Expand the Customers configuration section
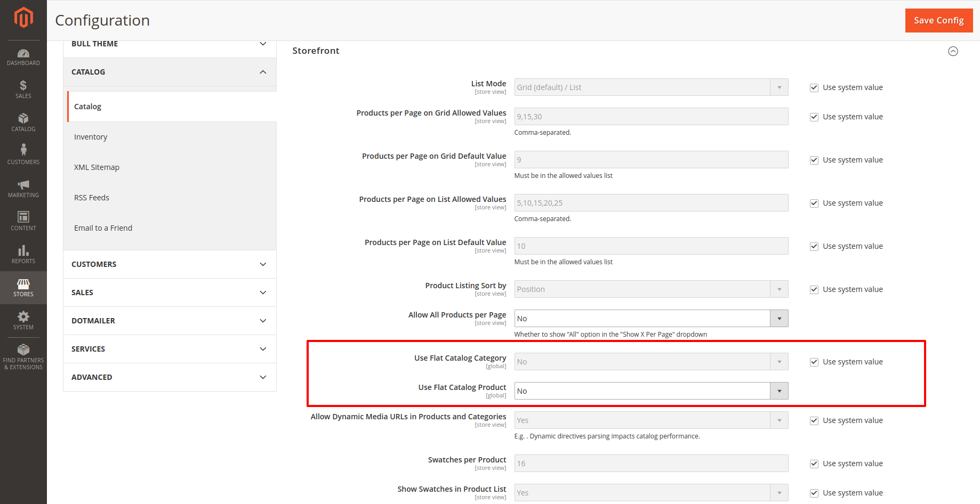Screen dimensions: 980x504 click(x=170, y=264)
